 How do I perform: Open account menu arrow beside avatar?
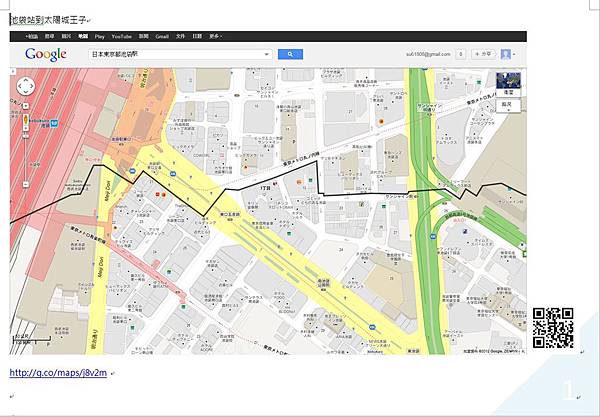point(514,55)
